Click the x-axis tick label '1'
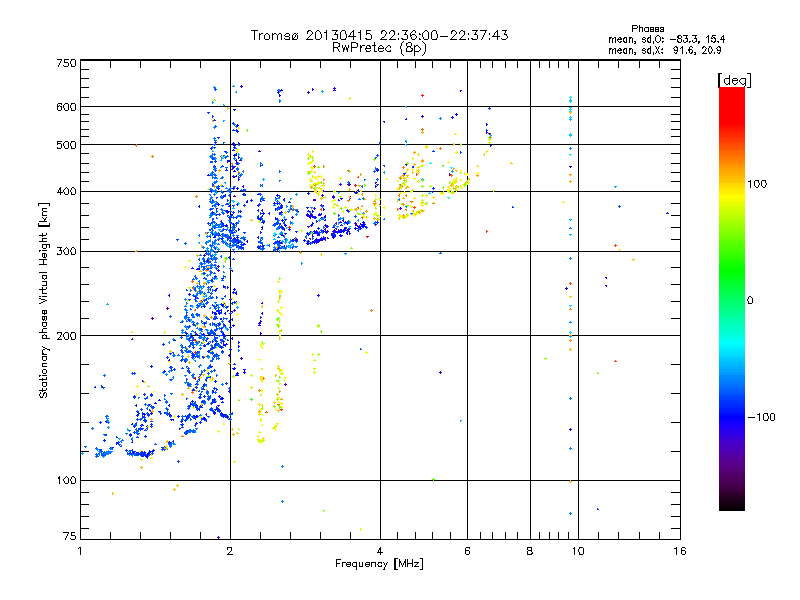 pos(80,551)
